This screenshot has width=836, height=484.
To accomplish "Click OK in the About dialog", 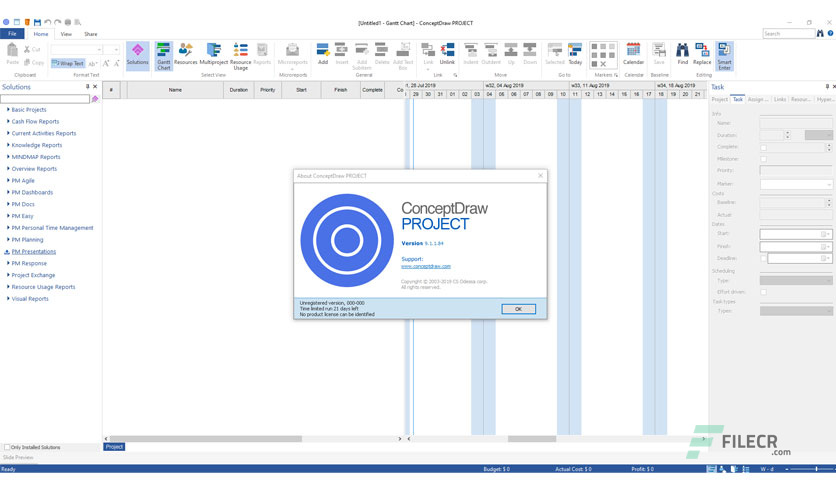I will [x=518, y=309].
